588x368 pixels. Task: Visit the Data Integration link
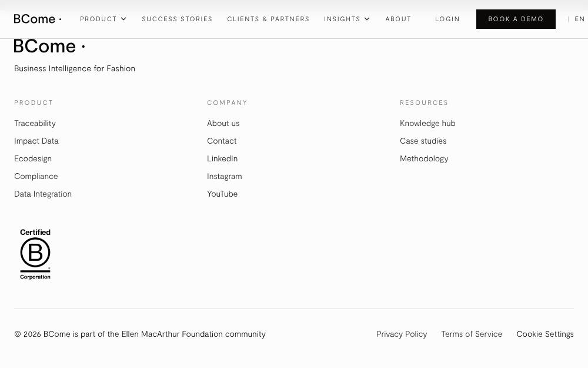click(43, 194)
